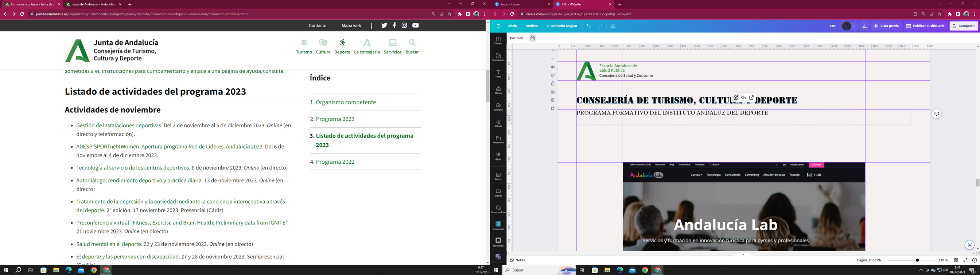Open the Chrome tab search dropdown

[449, 4]
